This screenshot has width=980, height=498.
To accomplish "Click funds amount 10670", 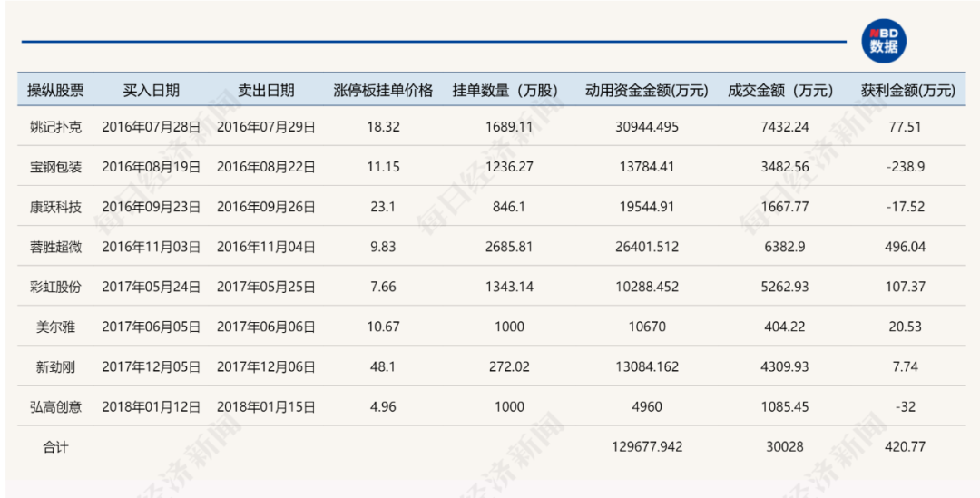I will (x=647, y=327).
